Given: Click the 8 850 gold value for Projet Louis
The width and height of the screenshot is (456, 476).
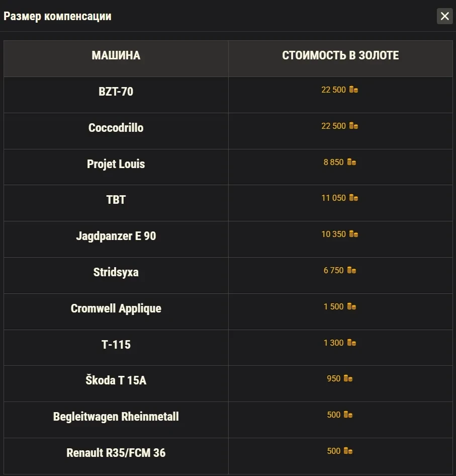Looking at the screenshot, I should coord(334,163).
